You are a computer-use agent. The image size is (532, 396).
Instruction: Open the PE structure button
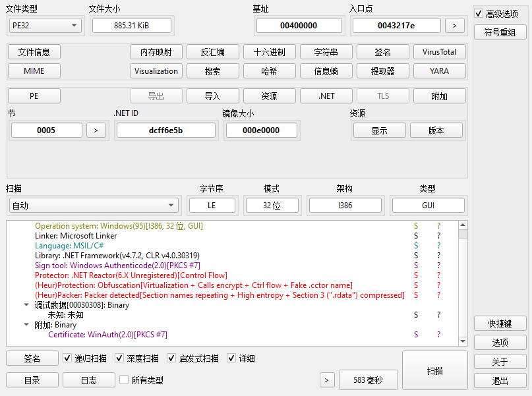pos(34,96)
